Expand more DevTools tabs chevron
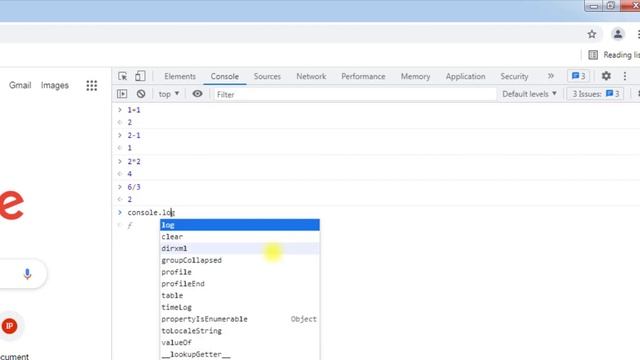640x360 pixels. (551, 76)
